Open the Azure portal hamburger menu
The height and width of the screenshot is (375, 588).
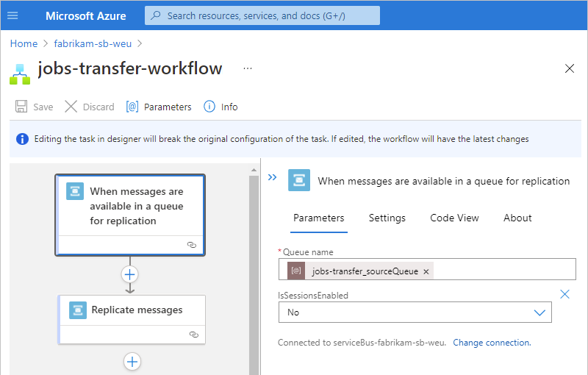coord(12,15)
